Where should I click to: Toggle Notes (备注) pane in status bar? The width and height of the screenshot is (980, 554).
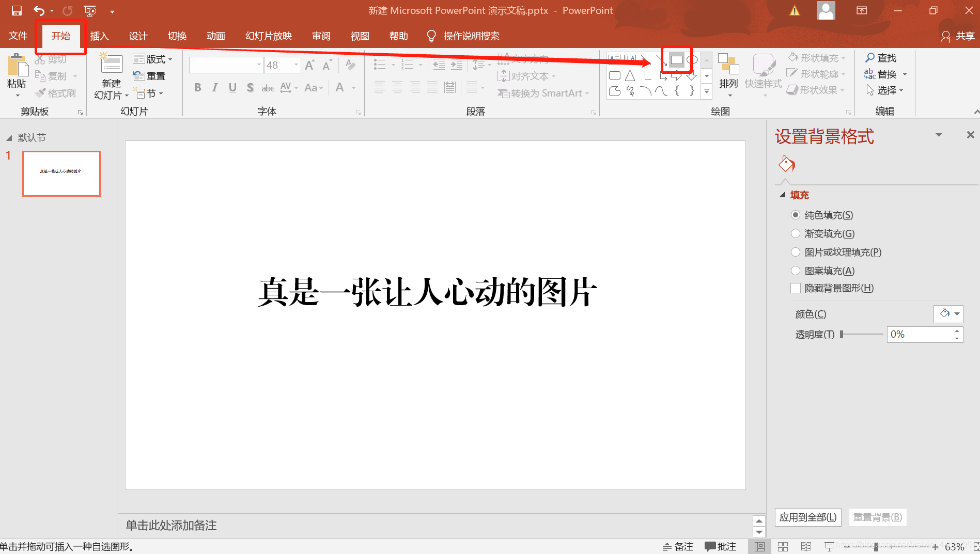point(678,546)
